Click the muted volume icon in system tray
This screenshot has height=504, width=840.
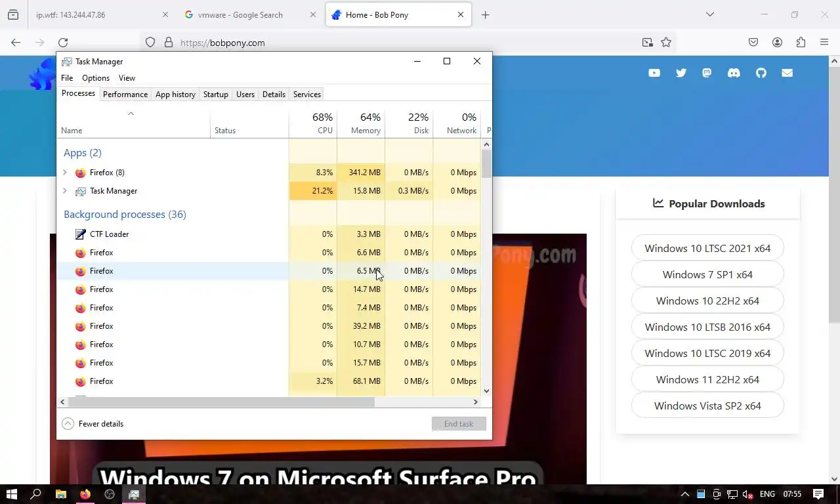click(747, 494)
